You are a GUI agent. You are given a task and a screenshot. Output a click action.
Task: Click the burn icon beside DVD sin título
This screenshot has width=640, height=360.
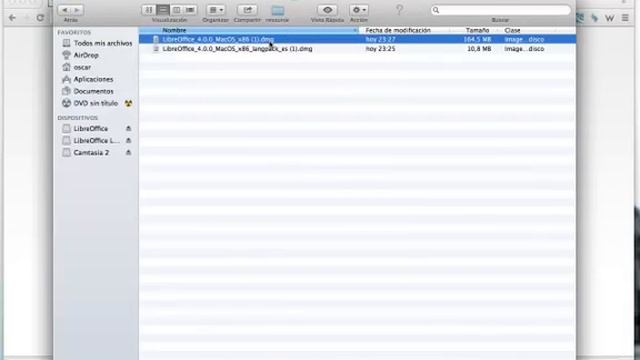(x=129, y=103)
